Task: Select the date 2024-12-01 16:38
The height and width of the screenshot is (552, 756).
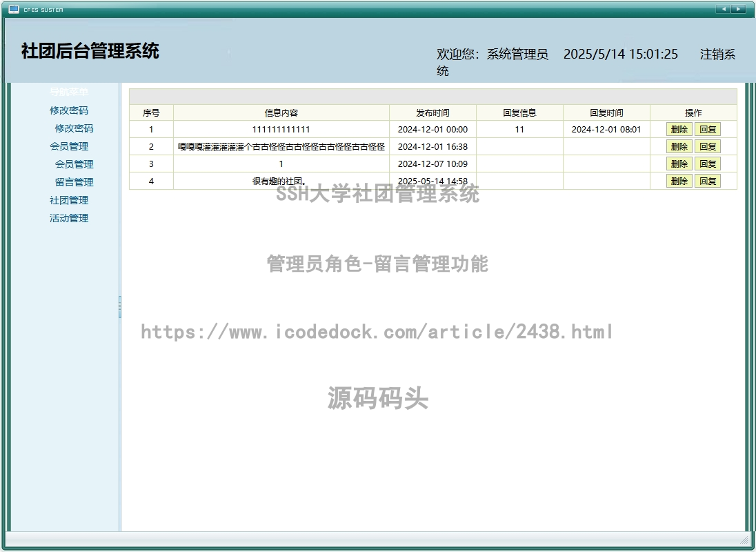Action: pos(432,146)
